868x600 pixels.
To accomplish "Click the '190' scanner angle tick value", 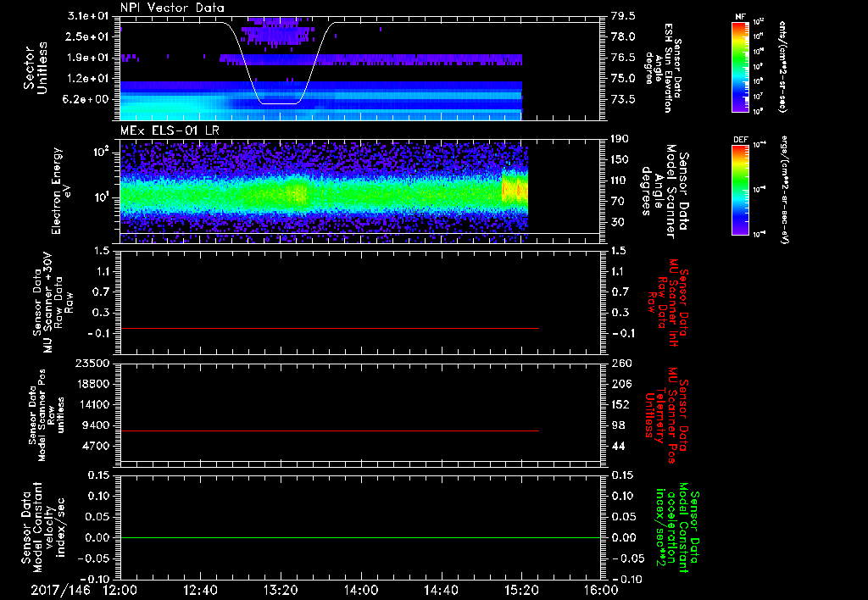I will click(620, 139).
